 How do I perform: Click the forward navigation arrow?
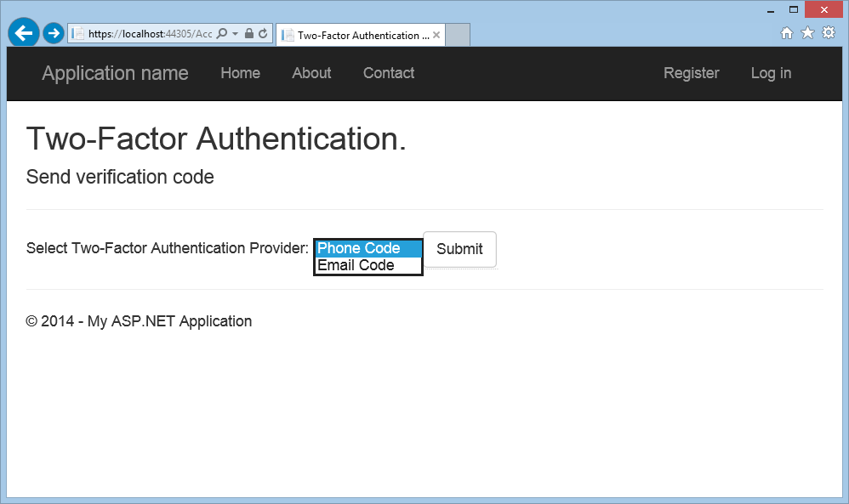(x=53, y=32)
